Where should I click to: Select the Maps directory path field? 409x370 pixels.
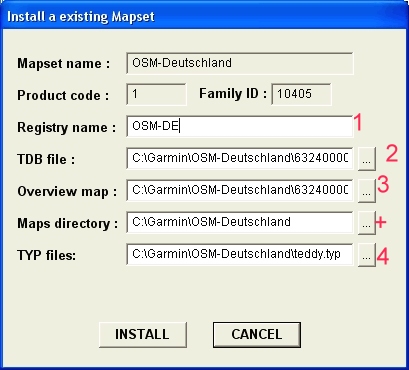[x=240, y=222]
